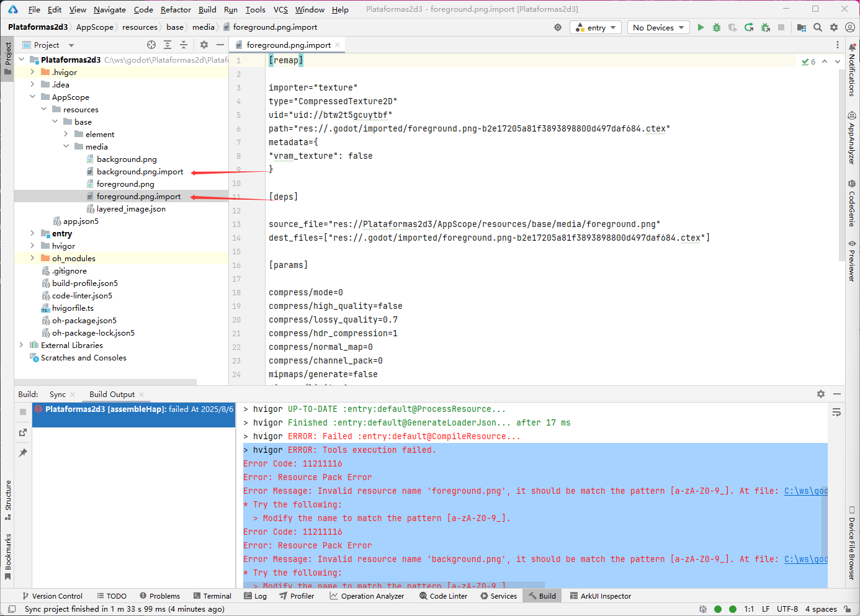The width and height of the screenshot is (860, 616).
Task: Open the AppAnalyzer side panel
Action: pos(853,138)
